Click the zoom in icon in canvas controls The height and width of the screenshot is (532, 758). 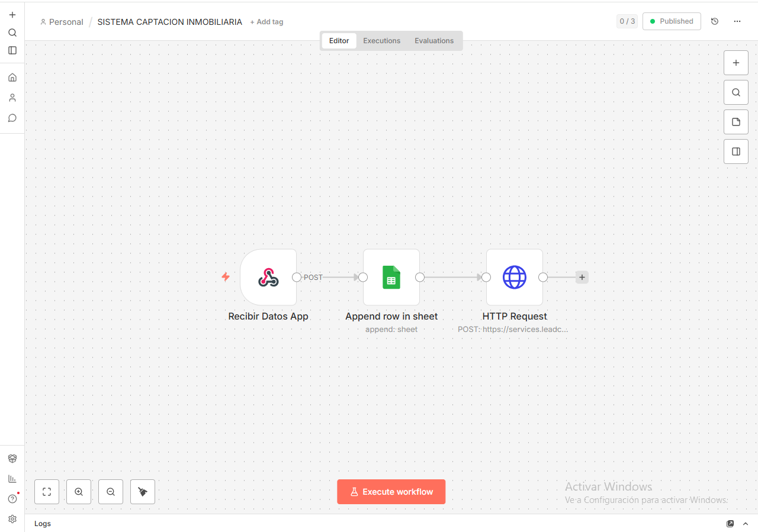coord(79,492)
